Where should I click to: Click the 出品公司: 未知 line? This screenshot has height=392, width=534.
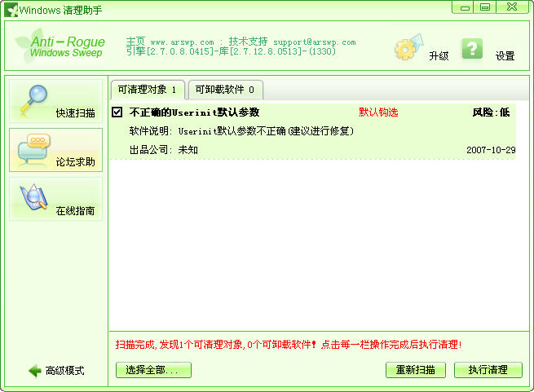(164, 149)
